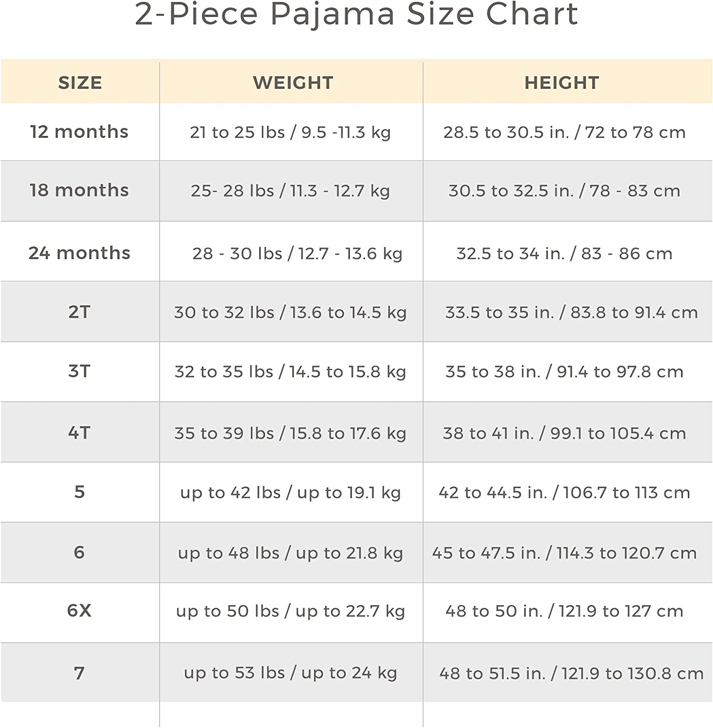Select the up to 42 lbs weight cell
This screenshot has height=728, width=713.
pyautogui.click(x=290, y=493)
